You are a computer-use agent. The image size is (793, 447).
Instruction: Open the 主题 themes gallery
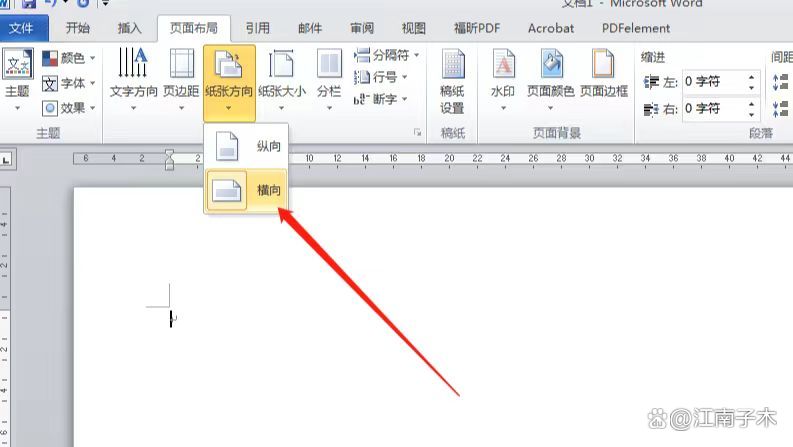pyautogui.click(x=18, y=79)
